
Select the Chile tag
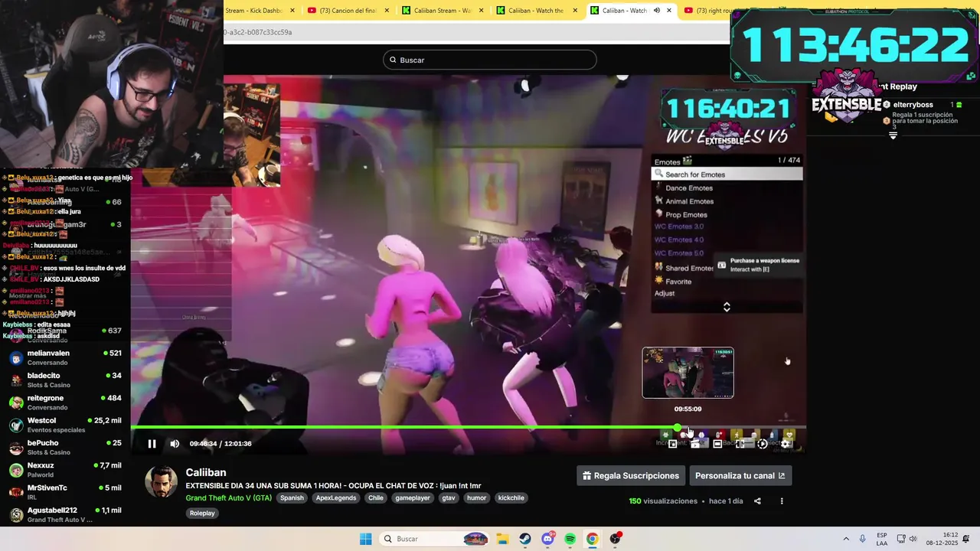(x=375, y=498)
